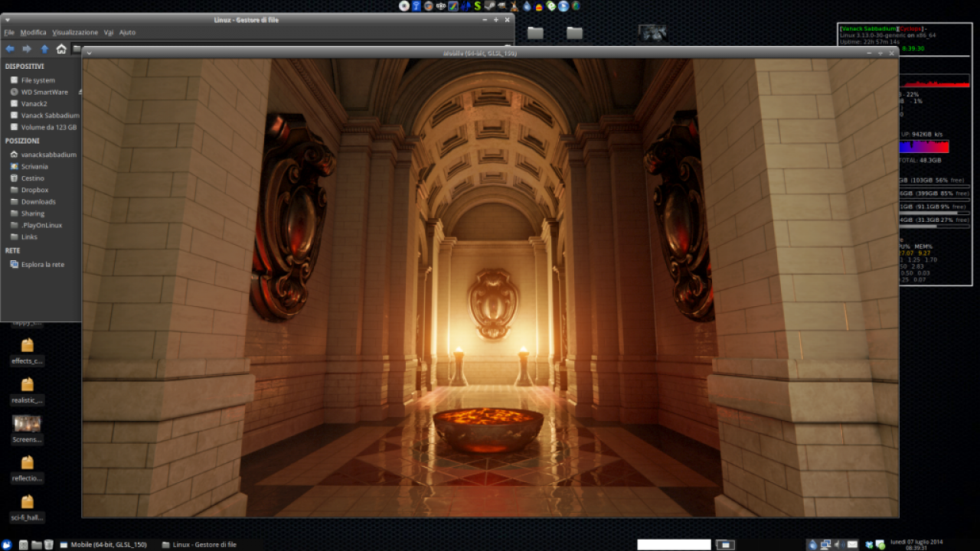This screenshot has height=551, width=980.
Task: Click the CD disc icon in top dock
Action: (x=404, y=6)
